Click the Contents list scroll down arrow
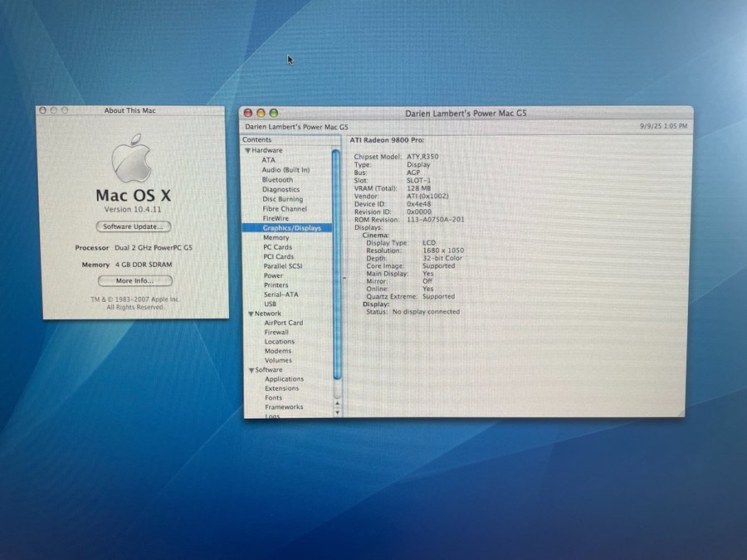Viewport: 747px width, 560px height. click(337, 412)
